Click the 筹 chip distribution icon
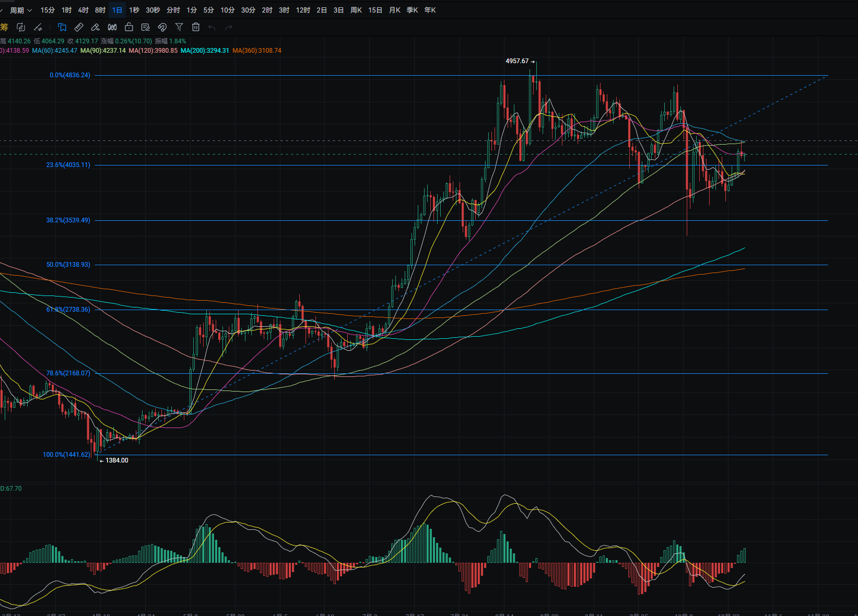 pos(4,27)
